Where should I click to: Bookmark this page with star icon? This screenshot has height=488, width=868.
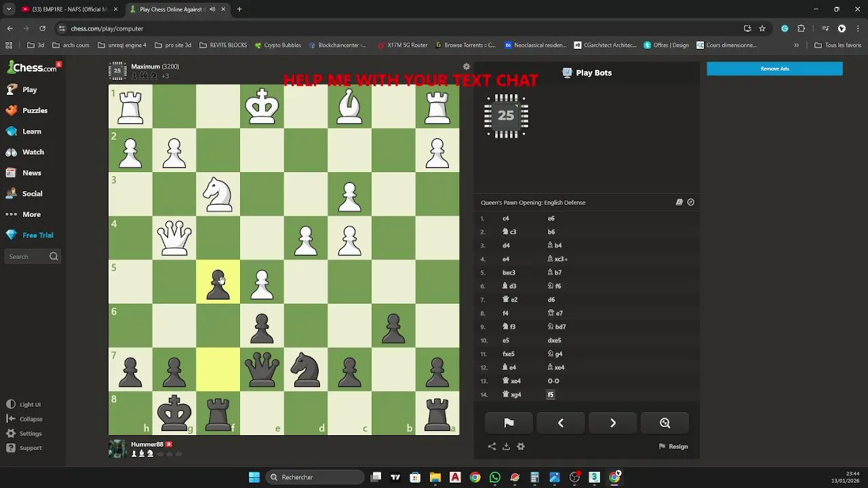pyautogui.click(x=762, y=28)
